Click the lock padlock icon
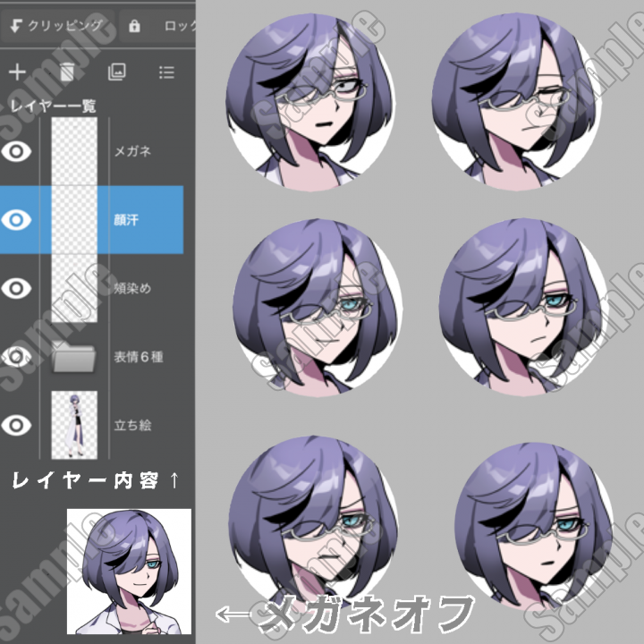Viewport: 644px width, 644px height. click(135, 26)
